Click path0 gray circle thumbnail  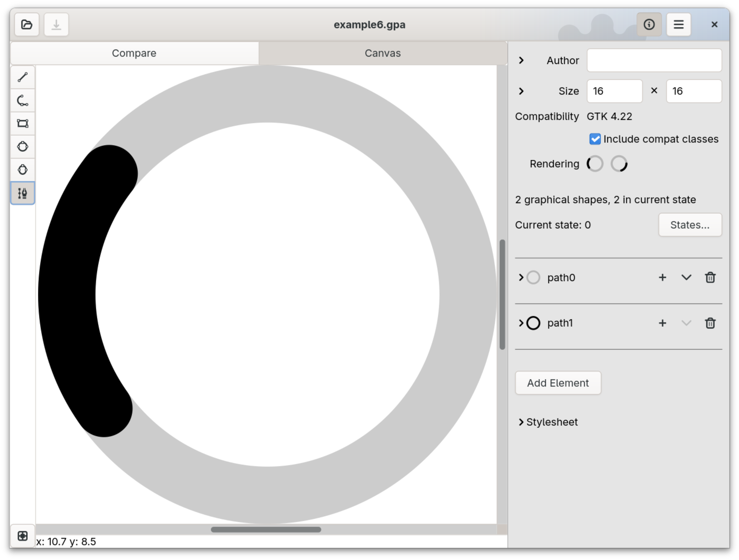(x=533, y=278)
